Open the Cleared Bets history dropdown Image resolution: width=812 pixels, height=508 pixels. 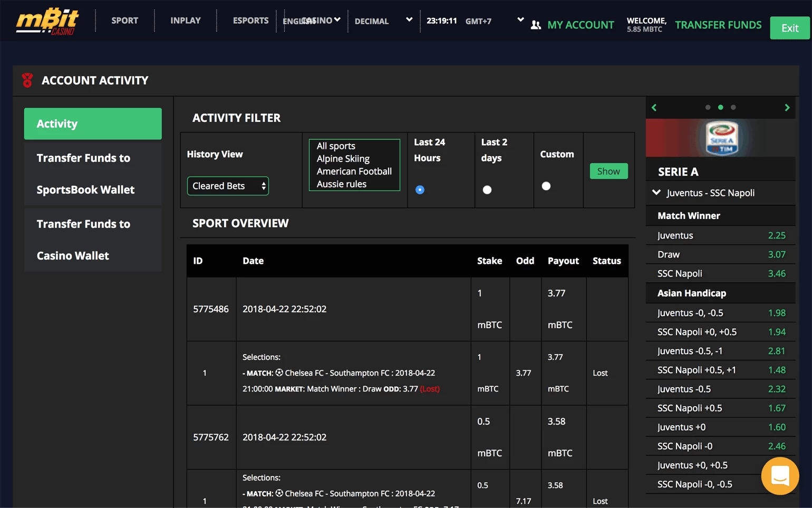(x=228, y=186)
